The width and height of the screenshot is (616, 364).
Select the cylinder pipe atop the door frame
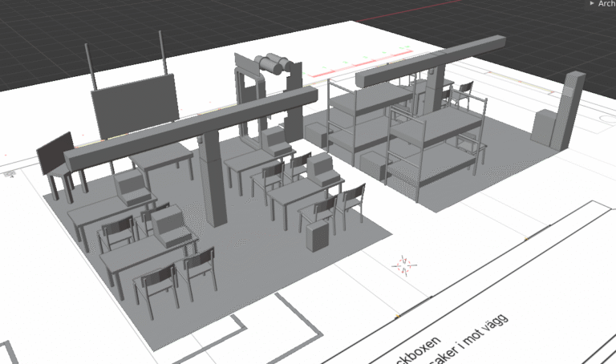(275, 64)
